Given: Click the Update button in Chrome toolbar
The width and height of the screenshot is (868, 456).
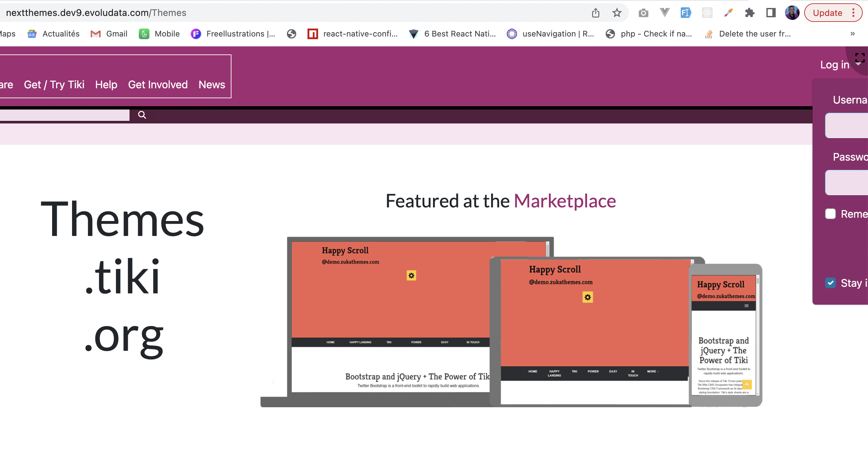Looking at the screenshot, I should (x=827, y=13).
